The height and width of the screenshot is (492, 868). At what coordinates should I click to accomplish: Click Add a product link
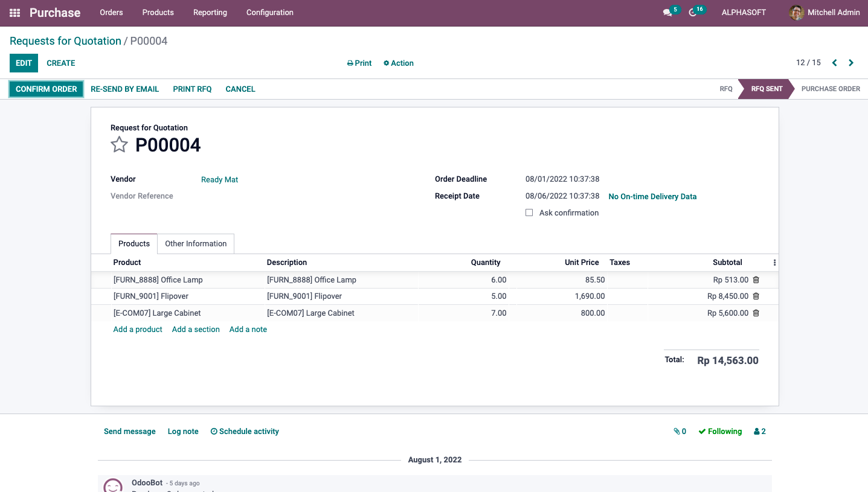[138, 330]
